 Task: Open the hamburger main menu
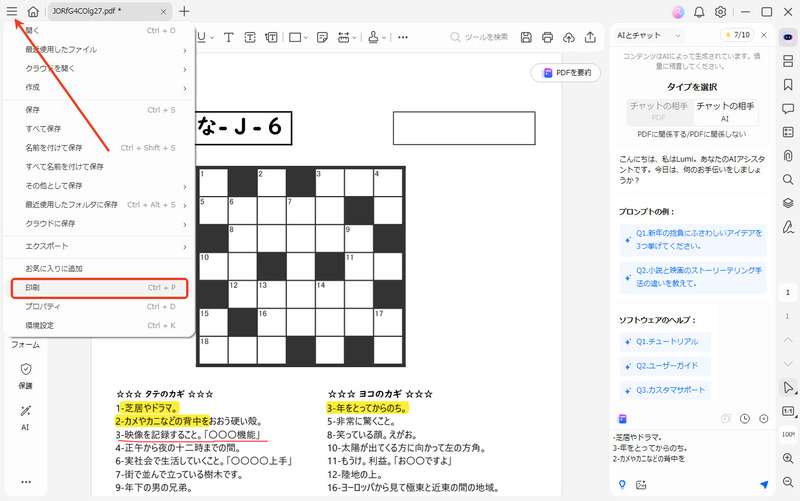coord(12,11)
